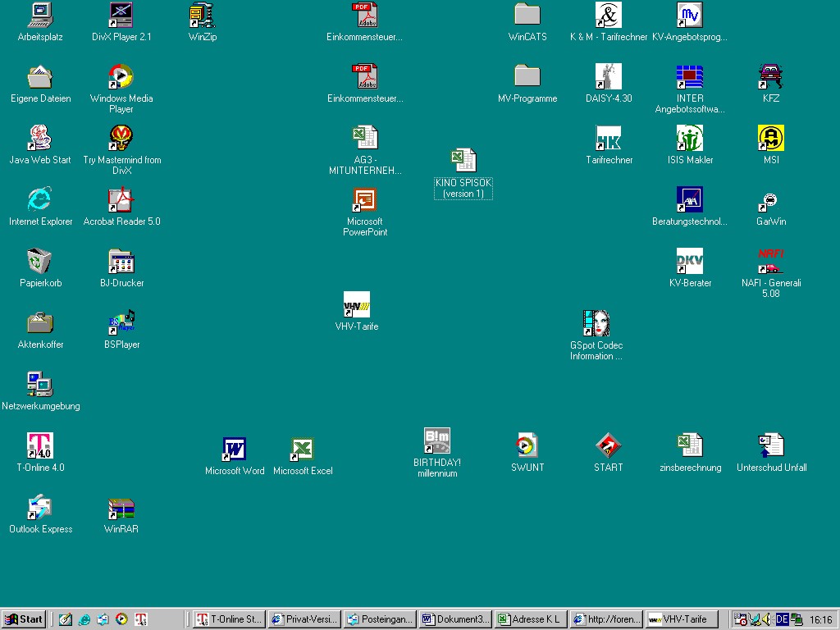This screenshot has width=840, height=630.
Task: Open the Papierkorb recycle bin
Action: click(x=39, y=262)
